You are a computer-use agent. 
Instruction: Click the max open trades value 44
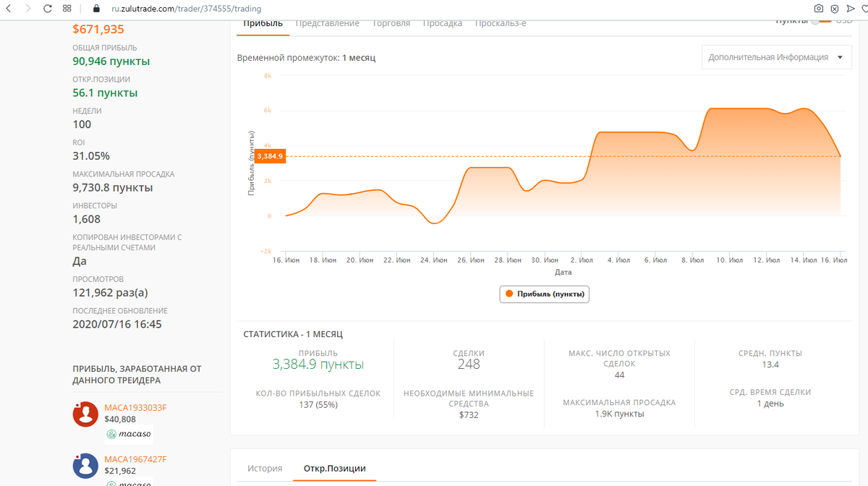click(619, 375)
